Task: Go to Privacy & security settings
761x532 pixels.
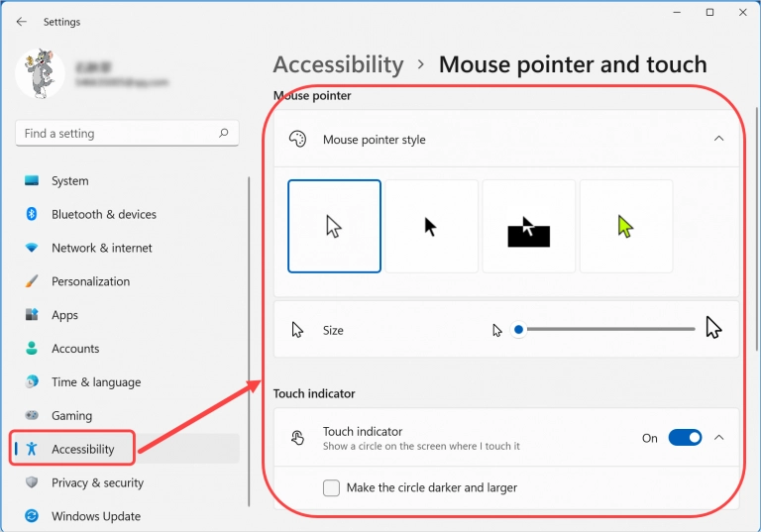Action: 127,482
